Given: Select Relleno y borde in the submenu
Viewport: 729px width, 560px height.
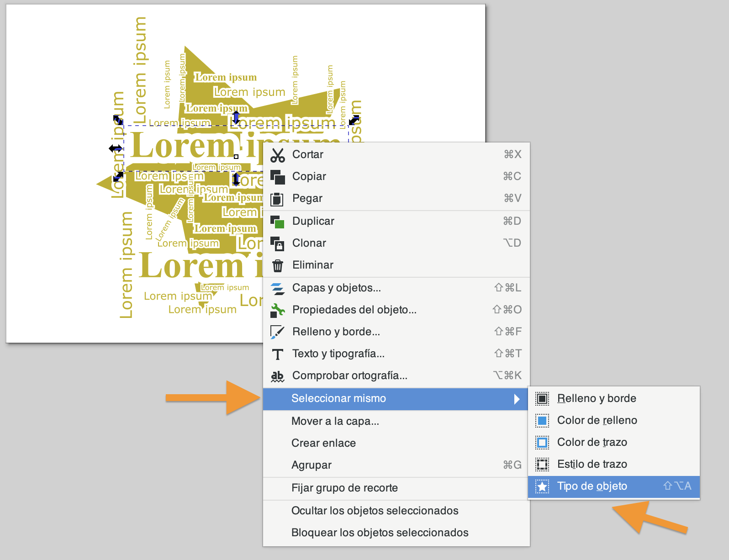Looking at the screenshot, I should pyautogui.click(x=614, y=398).
